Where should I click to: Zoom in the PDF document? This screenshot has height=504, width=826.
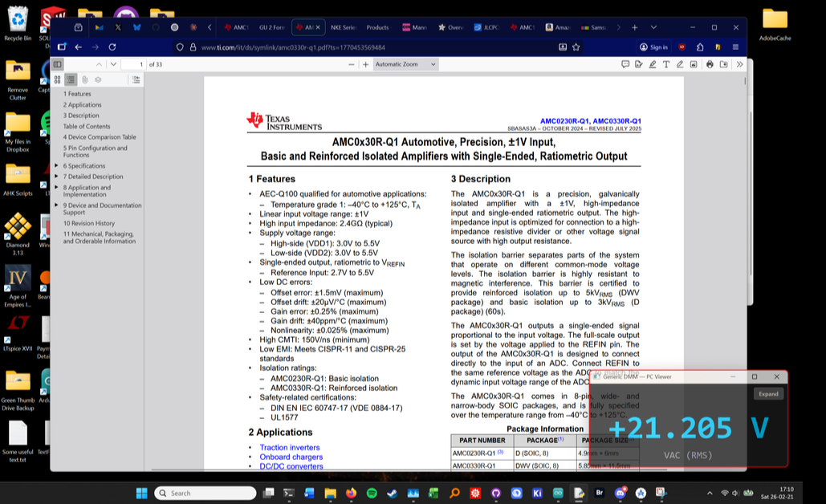[365, 64]
